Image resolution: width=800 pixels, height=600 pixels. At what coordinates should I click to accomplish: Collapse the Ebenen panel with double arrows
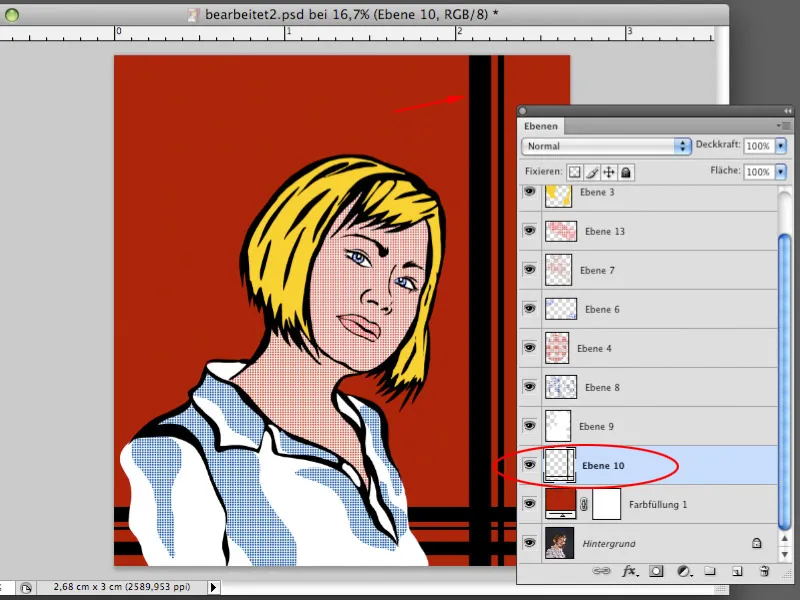[787, 111]
